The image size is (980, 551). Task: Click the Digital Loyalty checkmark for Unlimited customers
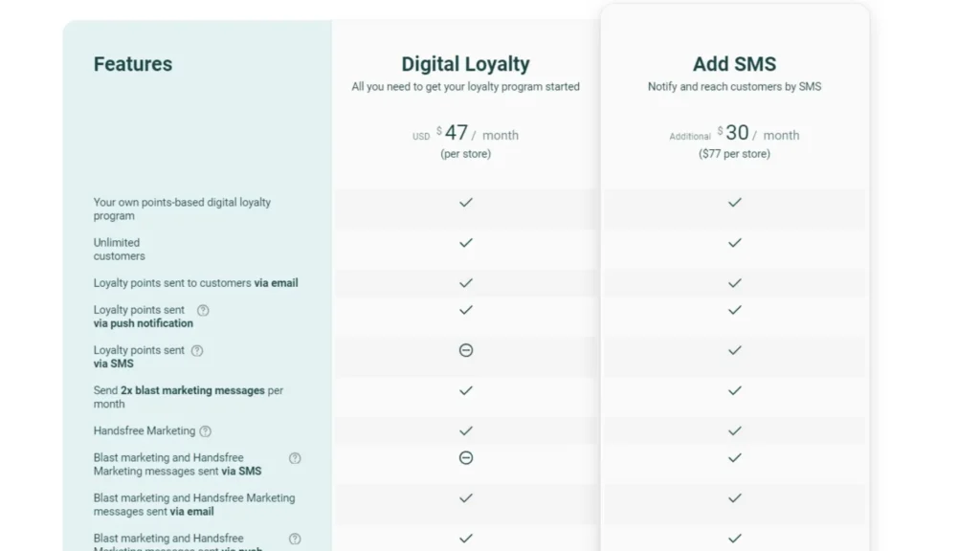[466, 243]
